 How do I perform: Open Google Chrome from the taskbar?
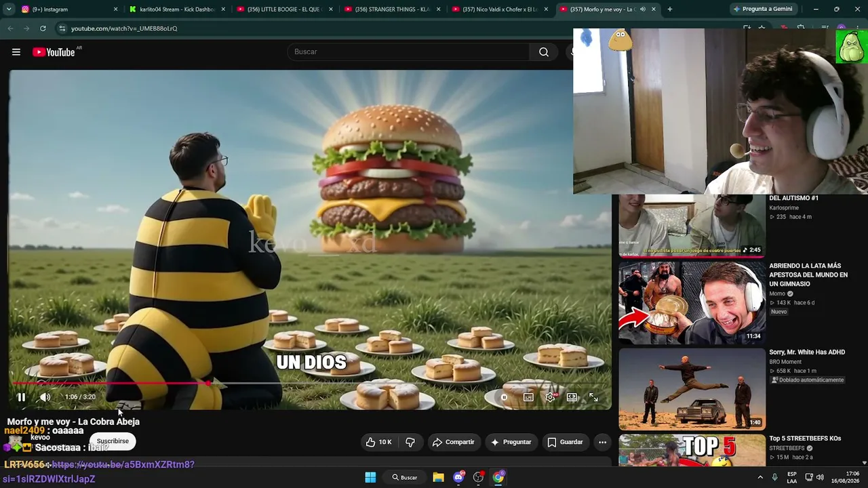point(498,477)
